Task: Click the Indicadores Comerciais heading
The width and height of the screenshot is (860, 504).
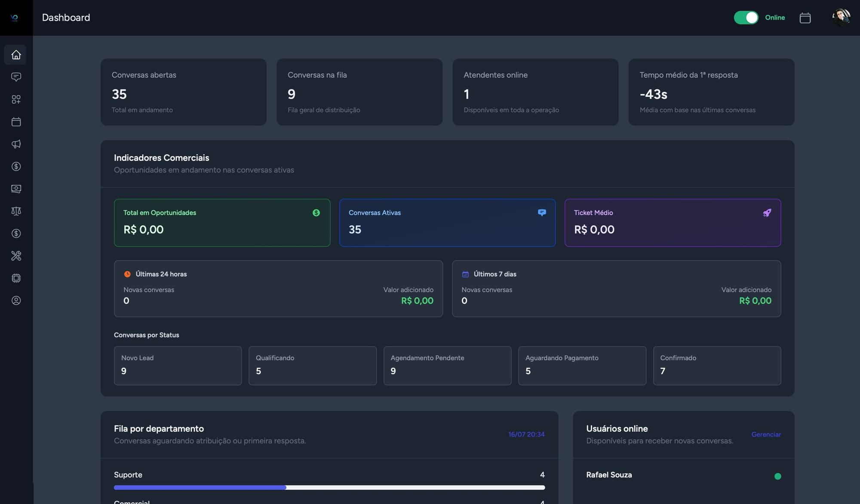Action: 161,158
